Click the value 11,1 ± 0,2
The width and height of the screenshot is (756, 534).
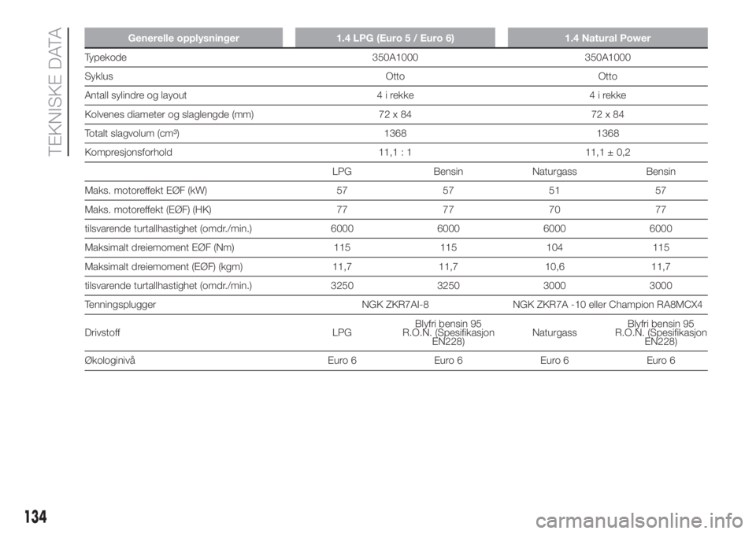tap(607, 153)
